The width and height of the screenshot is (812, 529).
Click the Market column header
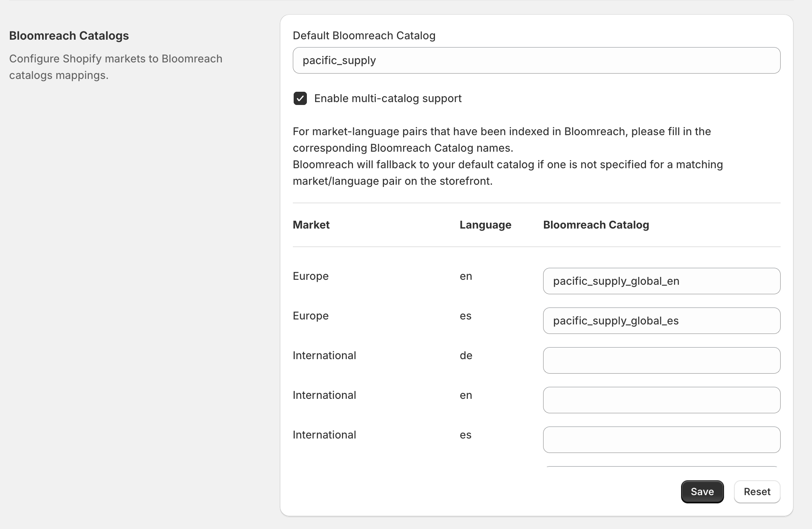coord(311,225)
